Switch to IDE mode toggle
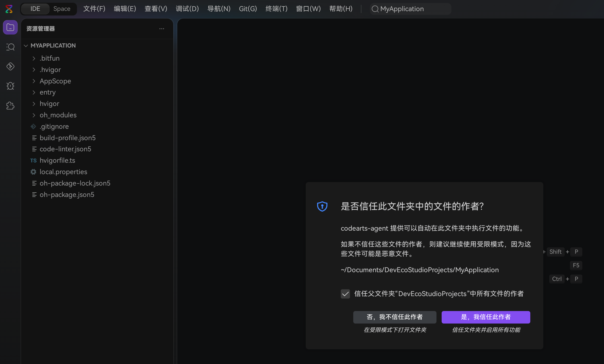This screenshot has width=604, height=364. point(35,9)
